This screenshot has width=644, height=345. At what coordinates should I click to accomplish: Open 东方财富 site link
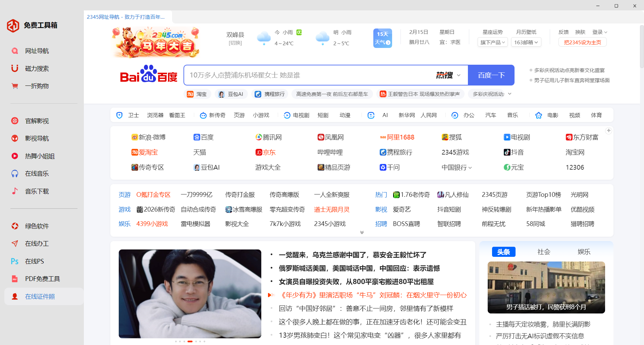tap(582, 137)
